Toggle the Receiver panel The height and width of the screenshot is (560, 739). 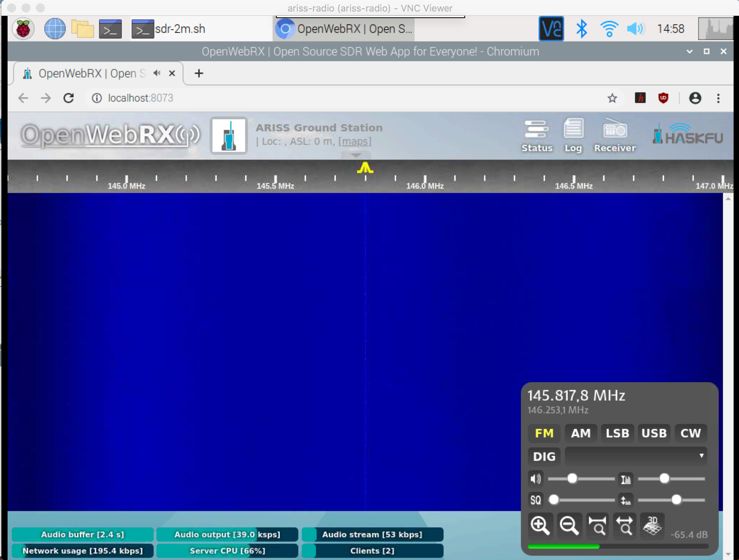(615, 136)
